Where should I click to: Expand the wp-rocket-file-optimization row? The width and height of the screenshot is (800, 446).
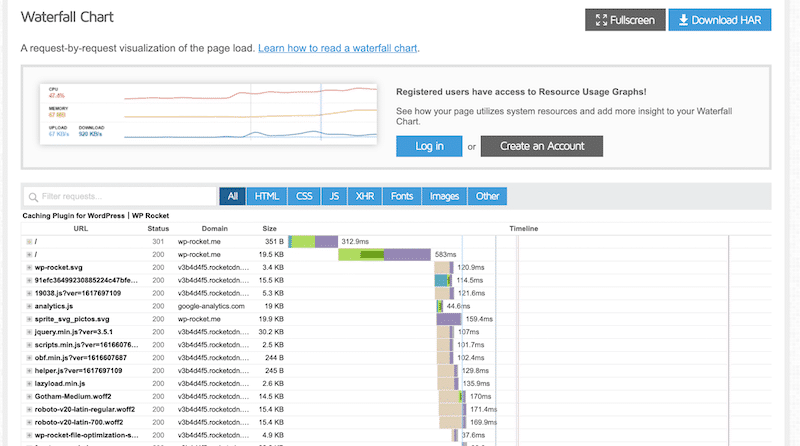[x=29, y=435]
